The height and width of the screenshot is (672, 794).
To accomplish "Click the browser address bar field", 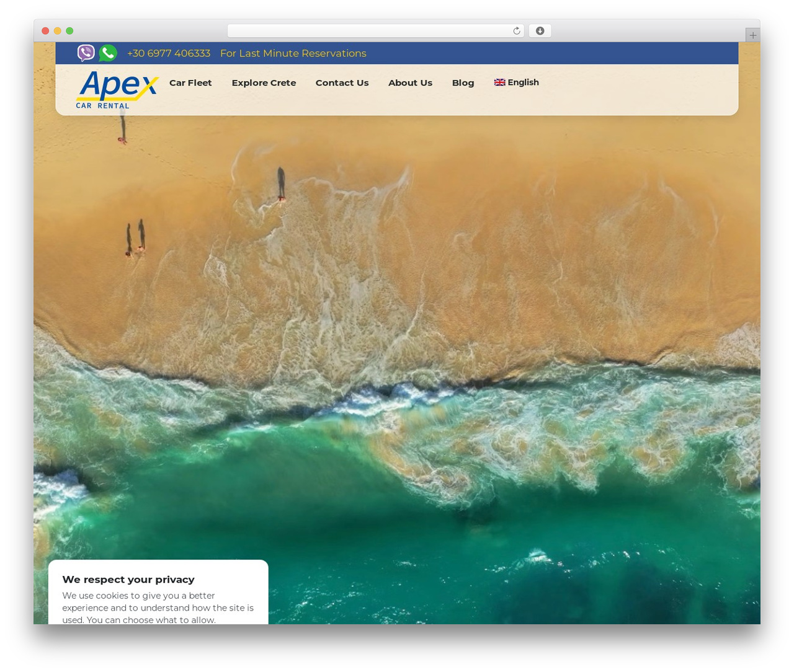I will click(376, 31).
